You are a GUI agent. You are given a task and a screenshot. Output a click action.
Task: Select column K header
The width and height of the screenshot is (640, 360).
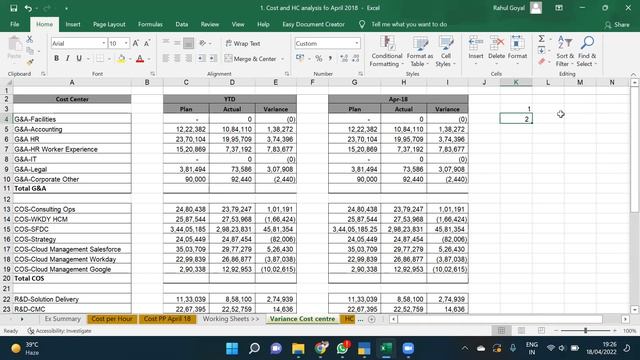516,82
